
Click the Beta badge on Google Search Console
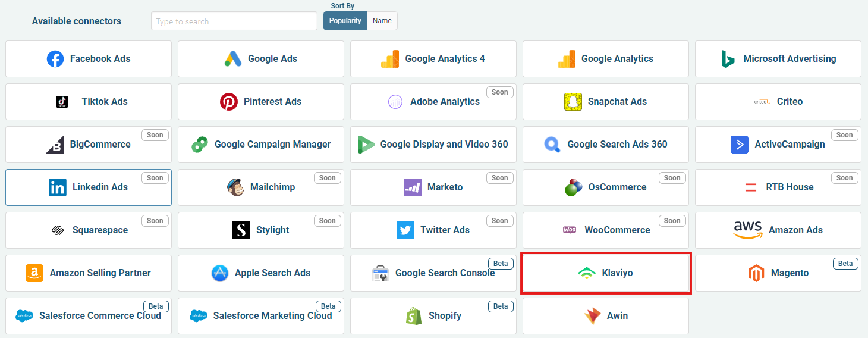tap(500, 264)
